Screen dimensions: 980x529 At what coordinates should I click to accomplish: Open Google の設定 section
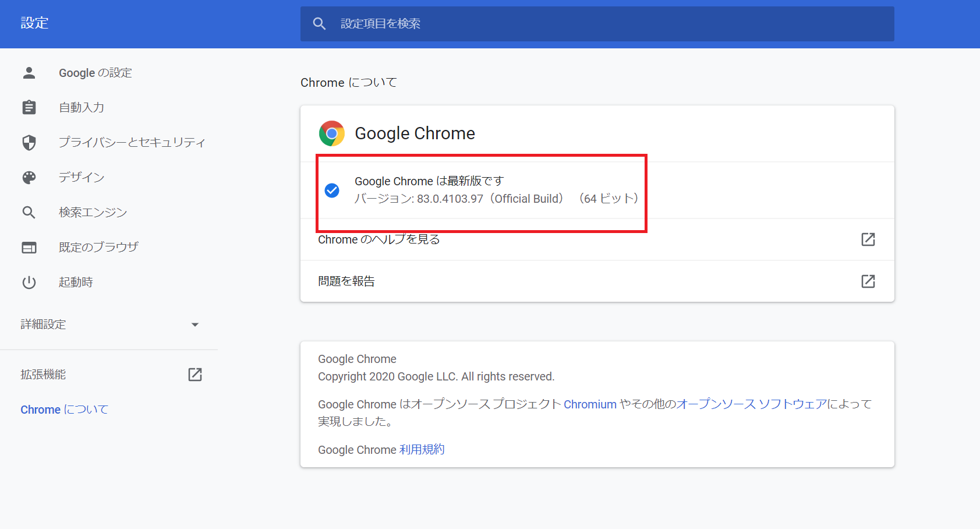[95, 73]
